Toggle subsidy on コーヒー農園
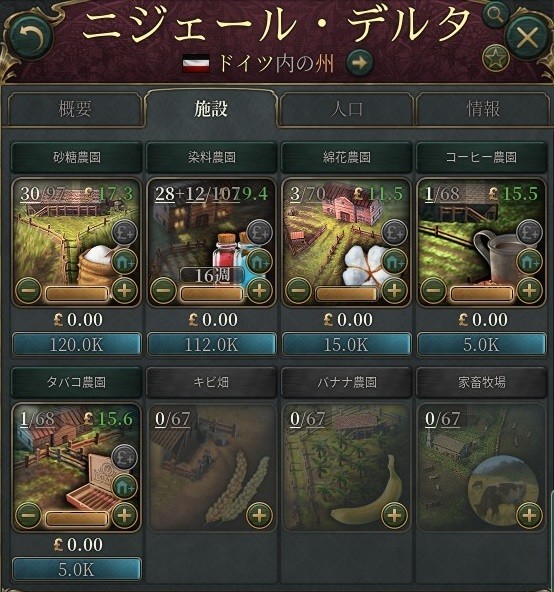554x592 pixels. coord(529,233)
